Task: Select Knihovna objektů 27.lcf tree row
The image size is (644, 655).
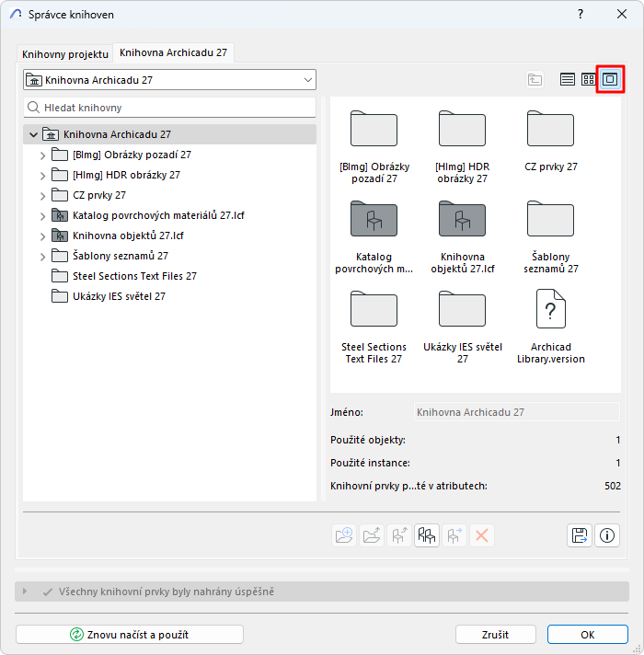Action: coord(169,236)
